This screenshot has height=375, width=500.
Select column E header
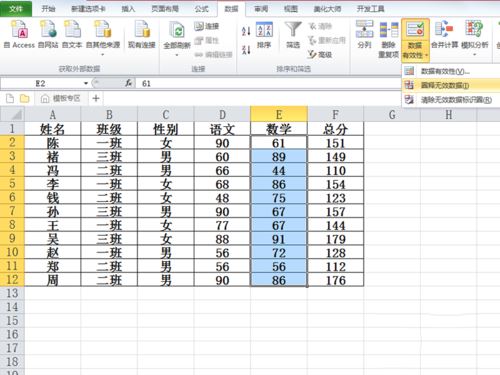[279, 115]
